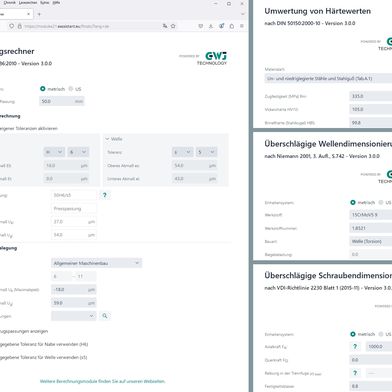Open the Welle tolerance grade dropdown showing 5

pyautogui.click(x=207, y=152)
